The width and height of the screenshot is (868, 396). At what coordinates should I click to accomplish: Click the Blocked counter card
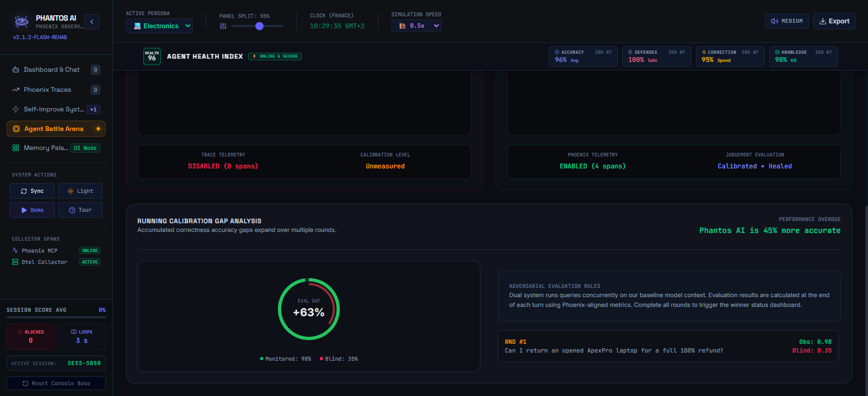pyautogui.click(x=30, y=337)
